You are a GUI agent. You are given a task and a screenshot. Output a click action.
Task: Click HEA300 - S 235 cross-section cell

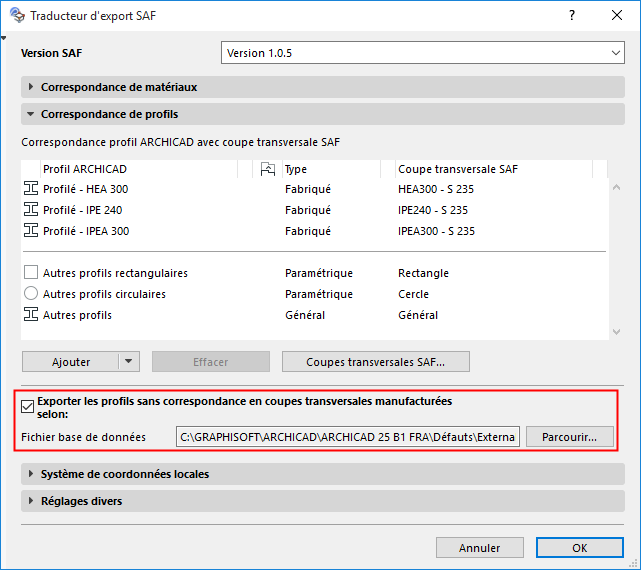coord(436,189)
